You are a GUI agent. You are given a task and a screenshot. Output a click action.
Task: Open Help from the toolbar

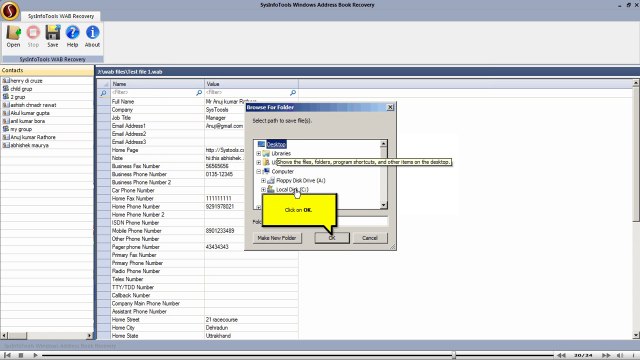(72, 36)
